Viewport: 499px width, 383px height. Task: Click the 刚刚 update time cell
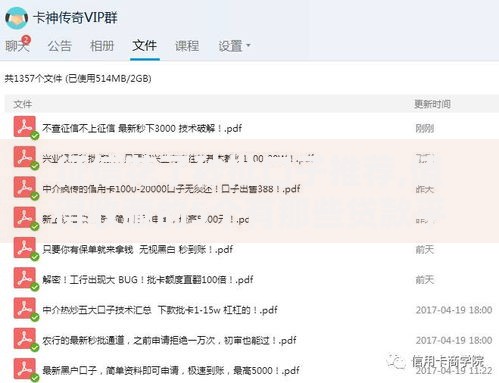point(424,128)
